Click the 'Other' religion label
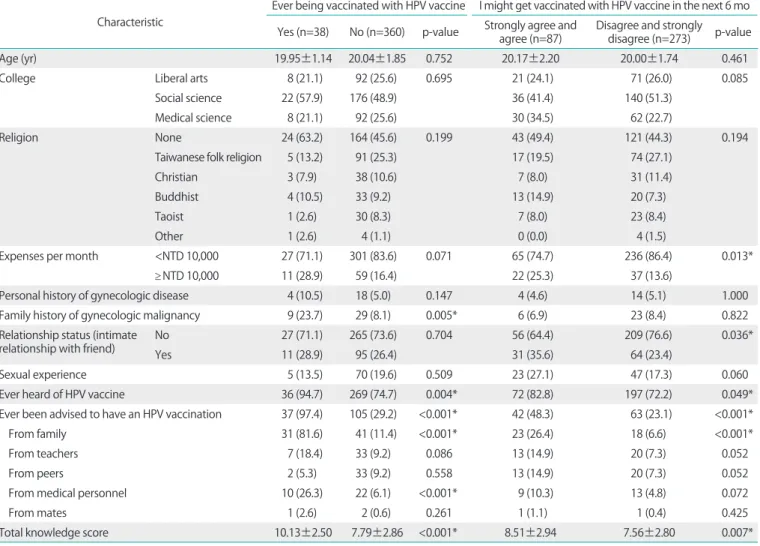 169,236
